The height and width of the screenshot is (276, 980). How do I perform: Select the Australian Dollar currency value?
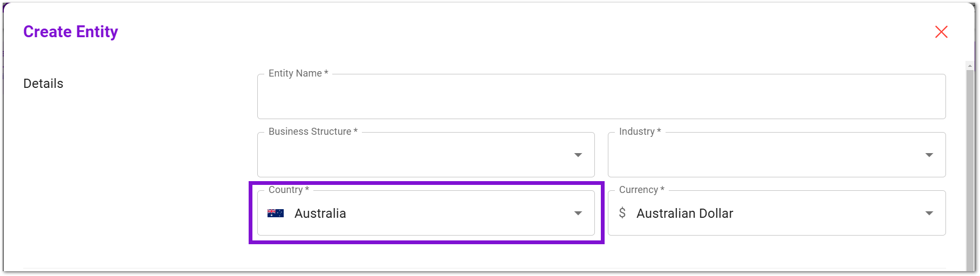685,213
